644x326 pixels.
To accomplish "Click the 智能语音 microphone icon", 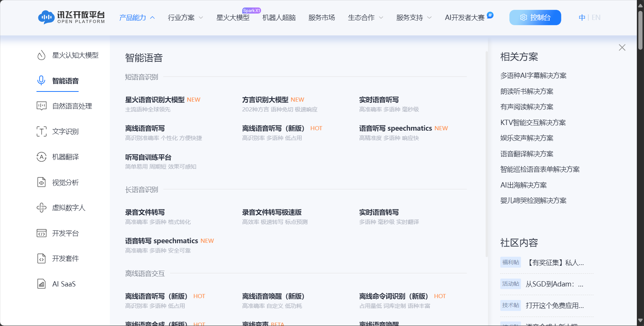I will coord(41,81).
